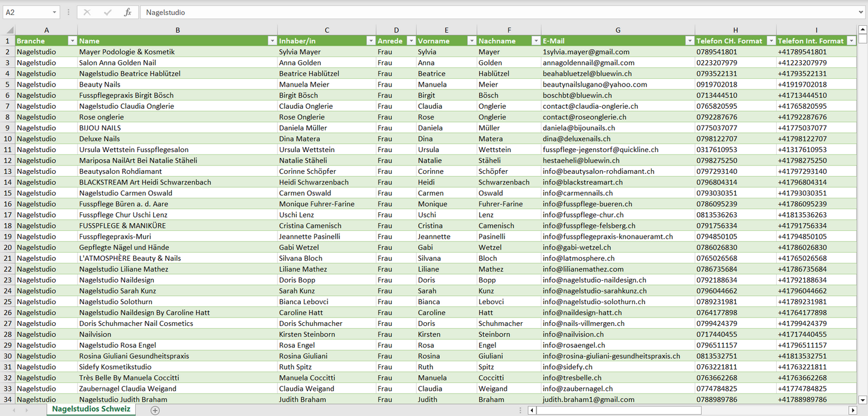Expand the Anrede filter dropdown

pyautogui.click(x=411, y=41)
